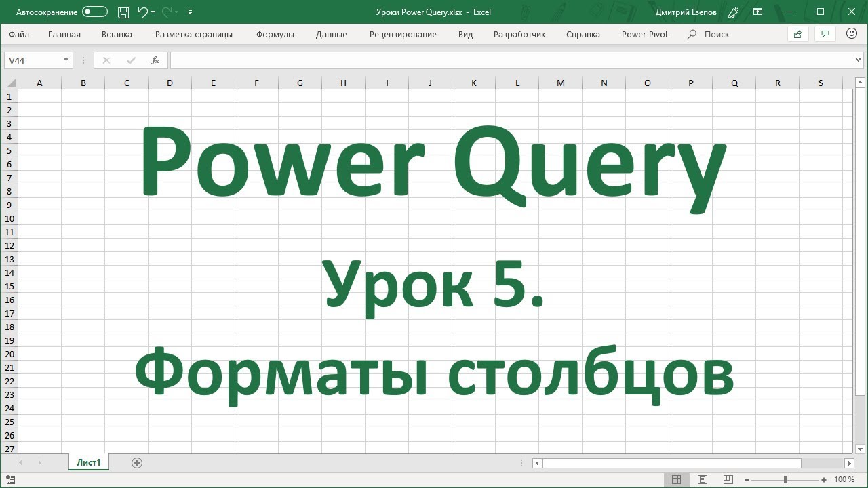Viewport: 868px width, 488px height.
Task: Customize the Quick Access Toolbar dropdown
Action: point(190,12)
